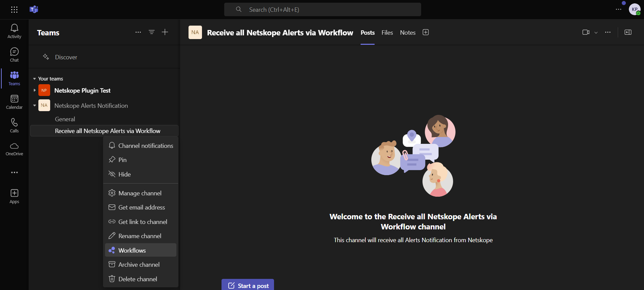Open the KP profile avatar
Image resolution: width=644 pixels, height=290 pixels.
click(635, 9)
